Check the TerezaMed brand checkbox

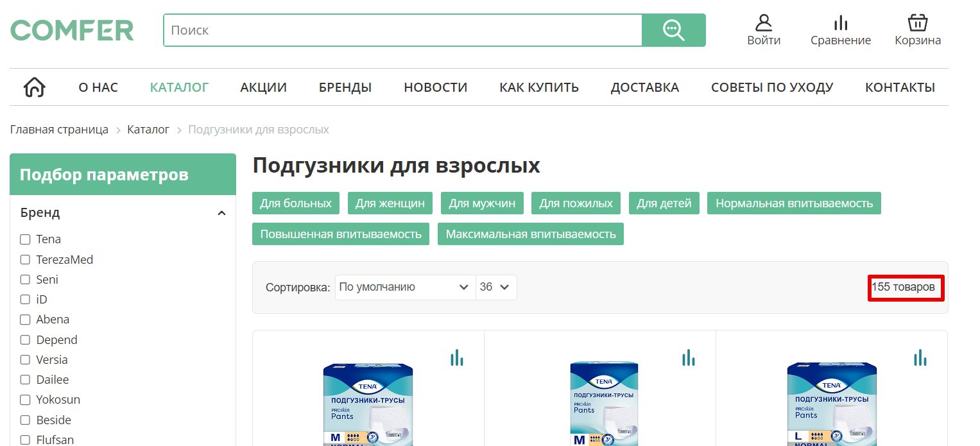pos(25,260)
